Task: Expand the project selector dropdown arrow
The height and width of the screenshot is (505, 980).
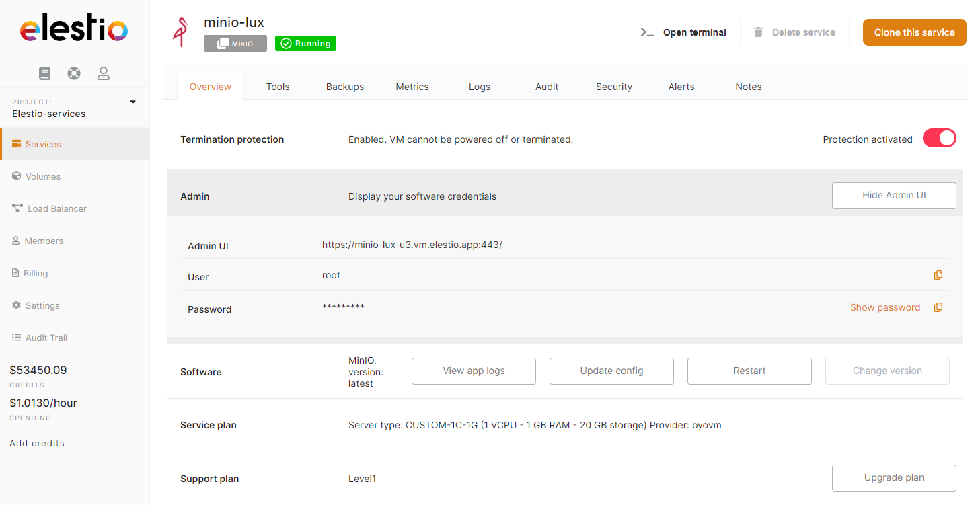Action: (133, 102)
